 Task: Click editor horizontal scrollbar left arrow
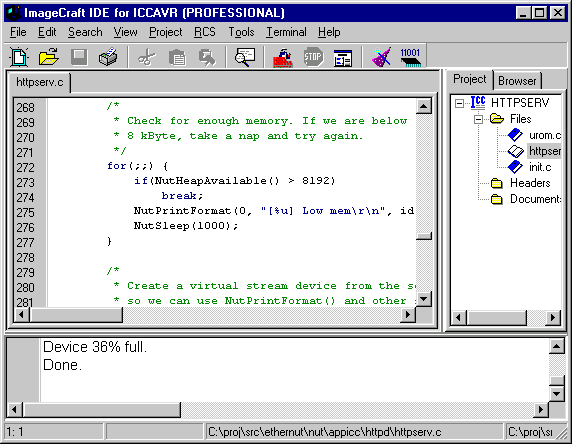pyautogui.click(x=22, y=314)
